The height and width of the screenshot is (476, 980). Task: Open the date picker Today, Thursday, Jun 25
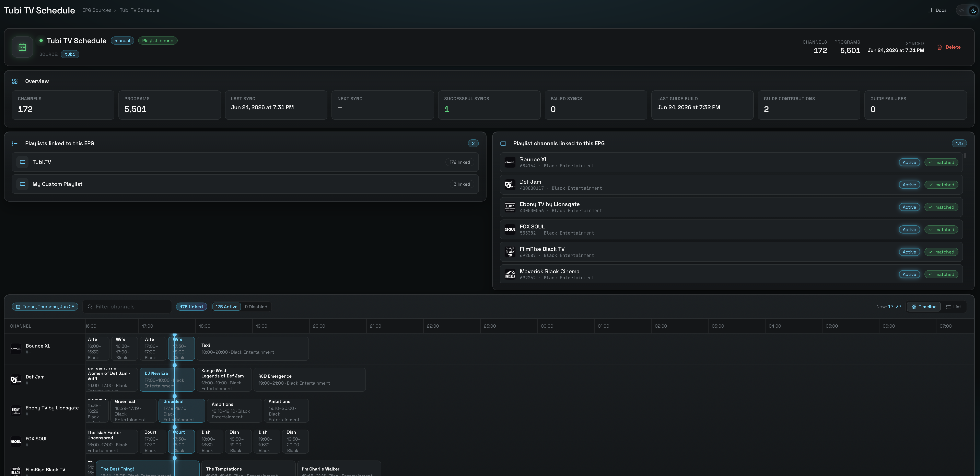coord(45,307)
